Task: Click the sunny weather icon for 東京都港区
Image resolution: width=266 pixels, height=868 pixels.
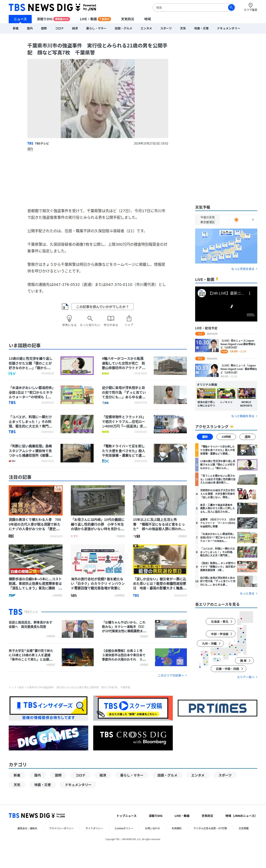Action: click(236, 220)
